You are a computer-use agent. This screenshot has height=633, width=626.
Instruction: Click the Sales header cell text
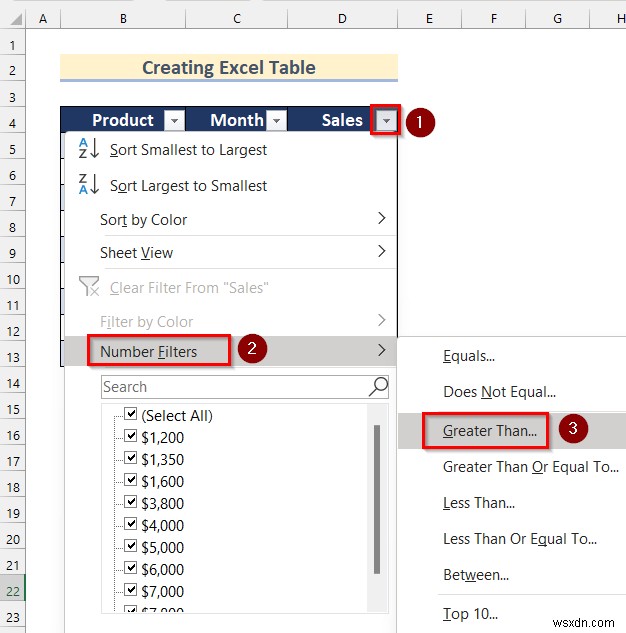[342, 120]
